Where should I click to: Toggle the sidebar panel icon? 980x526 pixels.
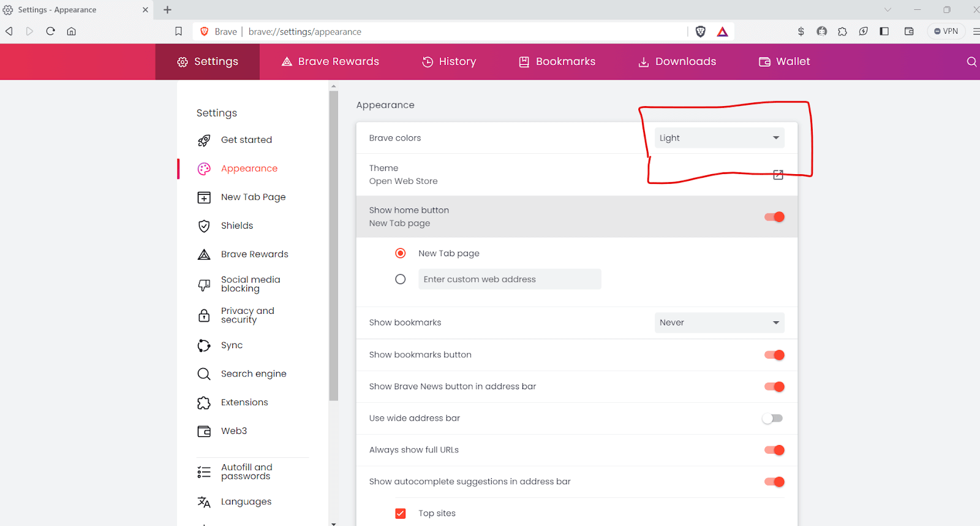884,31
